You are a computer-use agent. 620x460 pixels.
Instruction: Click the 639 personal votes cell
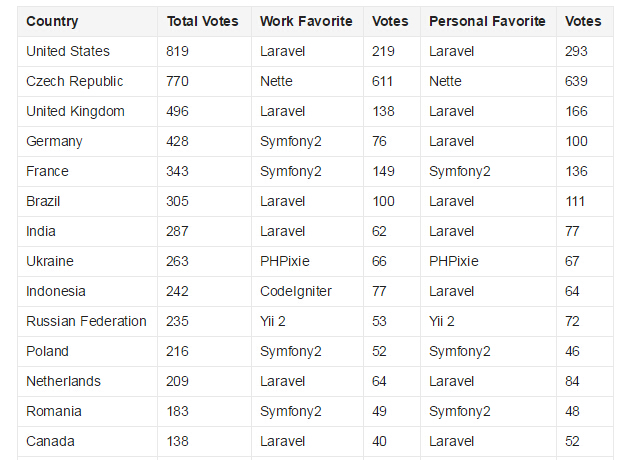coord(576,81)
